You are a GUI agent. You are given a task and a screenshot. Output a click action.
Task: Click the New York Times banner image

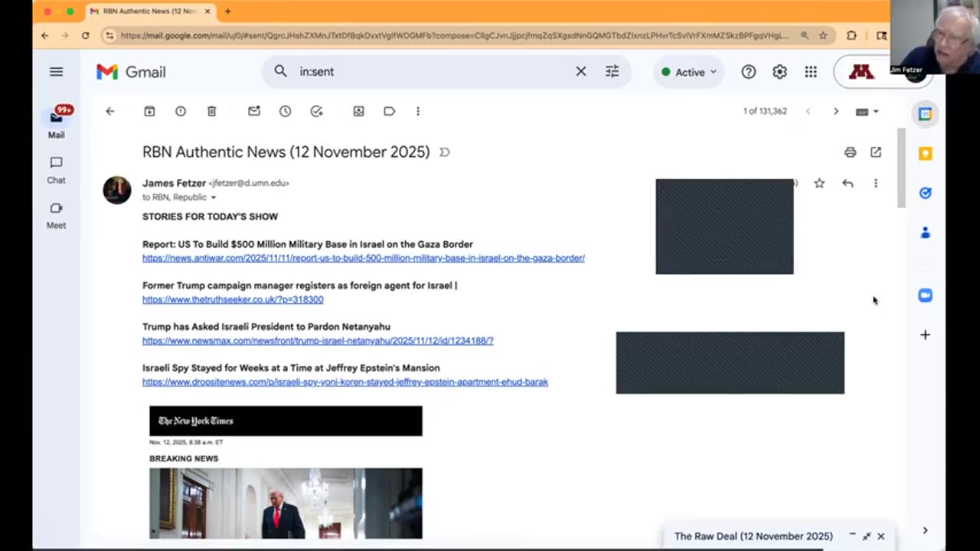pos(286,421)
